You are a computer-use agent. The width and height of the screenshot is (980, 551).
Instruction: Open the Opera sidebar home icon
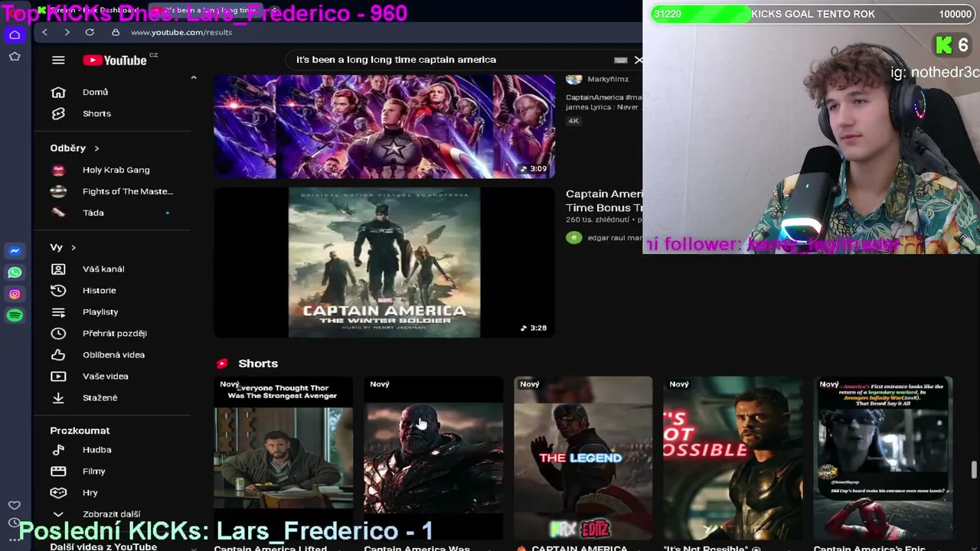tap(15, 35)
